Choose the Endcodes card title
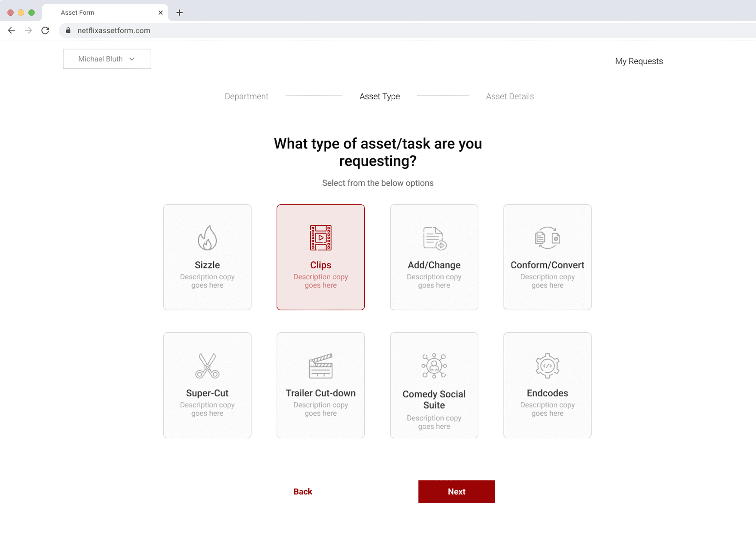 pyautogui.click(x=547, y=393)
